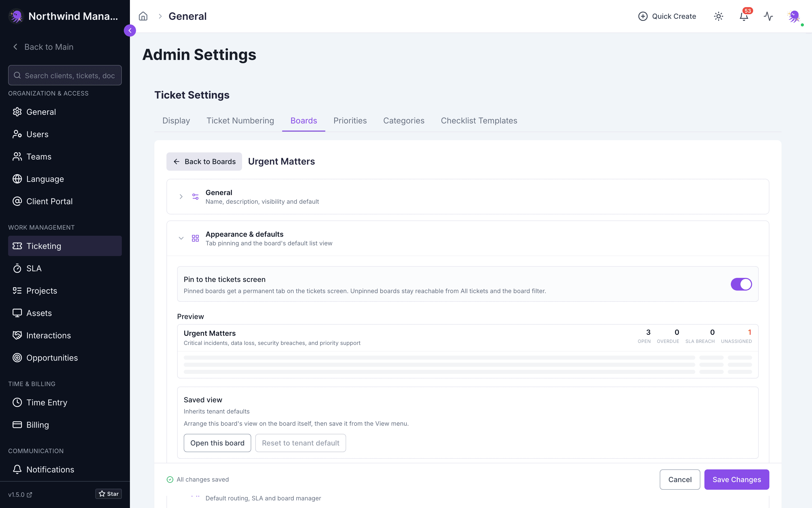
Task: Open the user avatar menu
Action: 794,16
